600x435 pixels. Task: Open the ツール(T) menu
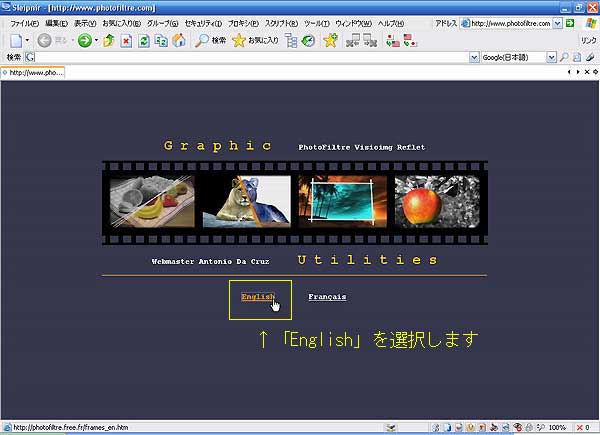317,23
